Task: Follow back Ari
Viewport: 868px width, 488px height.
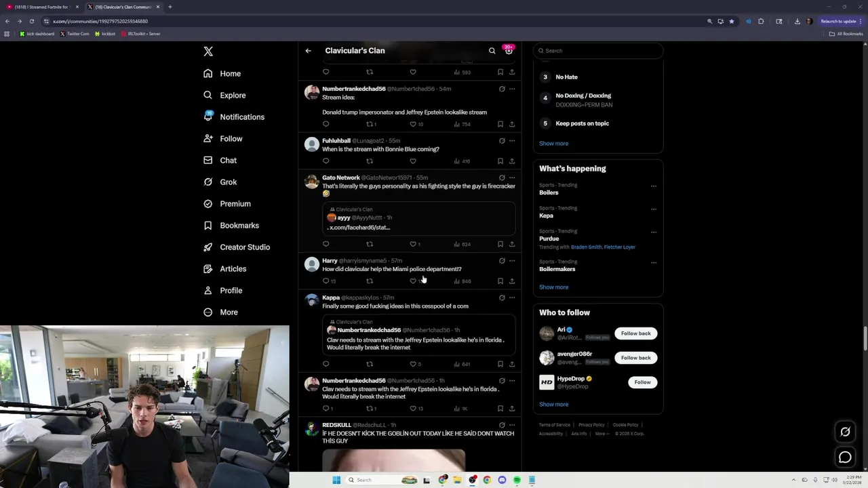Action: tap(635, 333)
